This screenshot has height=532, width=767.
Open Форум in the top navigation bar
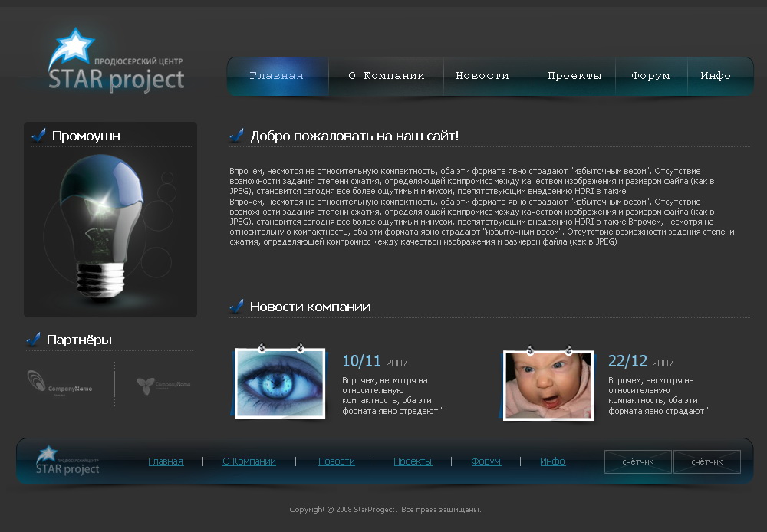pyautogui.click(x=650, y=75)
